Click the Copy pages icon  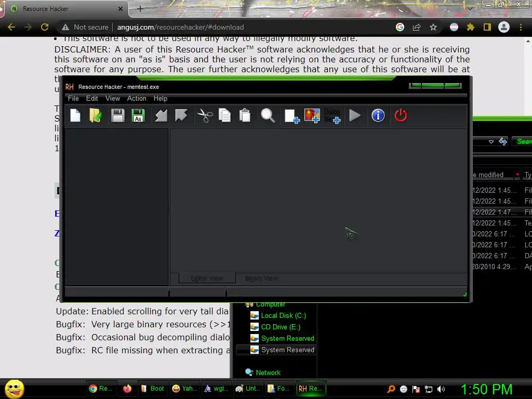tap(224, 115)
